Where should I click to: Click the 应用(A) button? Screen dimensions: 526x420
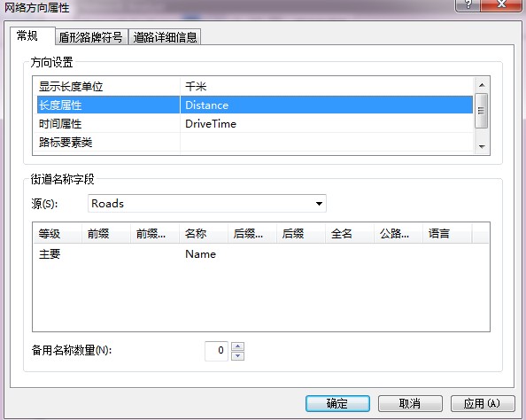(483, 403)
